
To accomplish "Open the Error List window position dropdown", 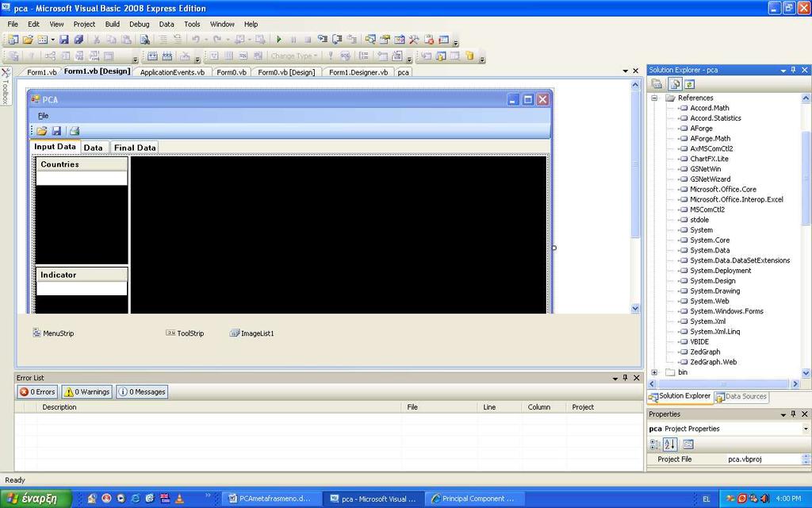I will pos(615,379).
